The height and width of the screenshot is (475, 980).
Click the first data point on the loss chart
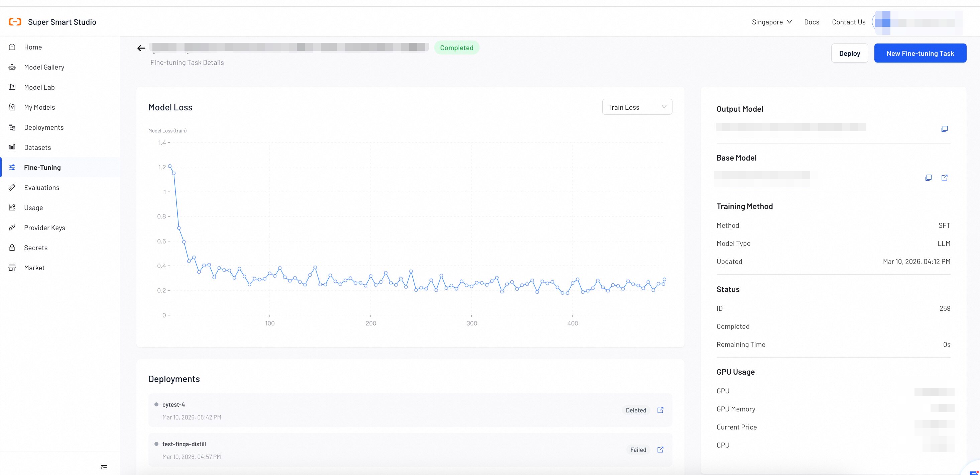(x=170, y=166)
